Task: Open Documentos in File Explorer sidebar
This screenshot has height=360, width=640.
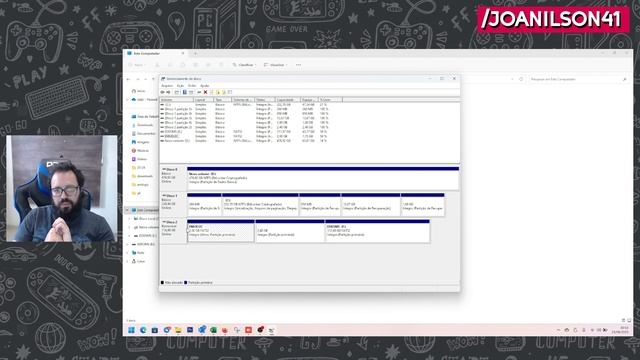Action: [144, 133]
